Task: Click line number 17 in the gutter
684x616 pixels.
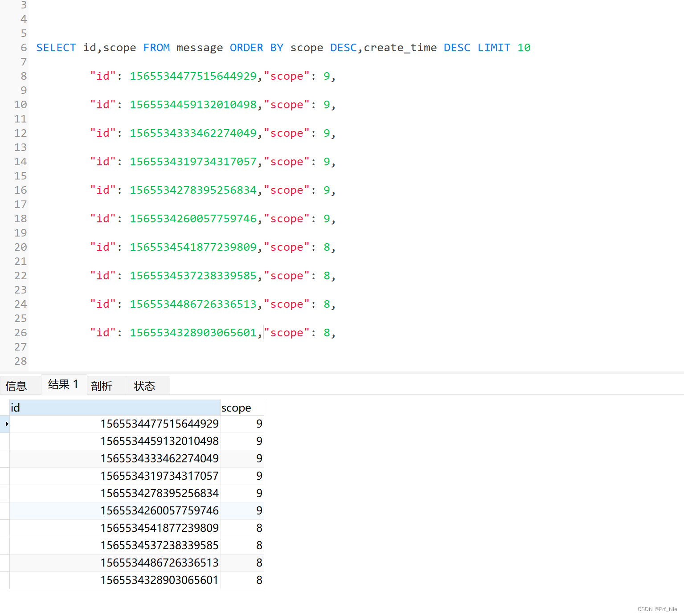Action: [20, 204]
